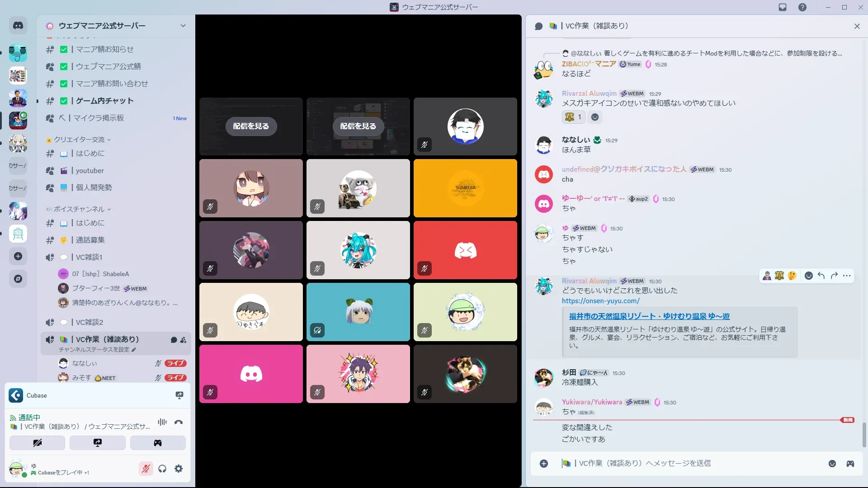The height and width of the screenshot is (488, 868).
Task: Click add a server plus icon
Action: point(18,256)
